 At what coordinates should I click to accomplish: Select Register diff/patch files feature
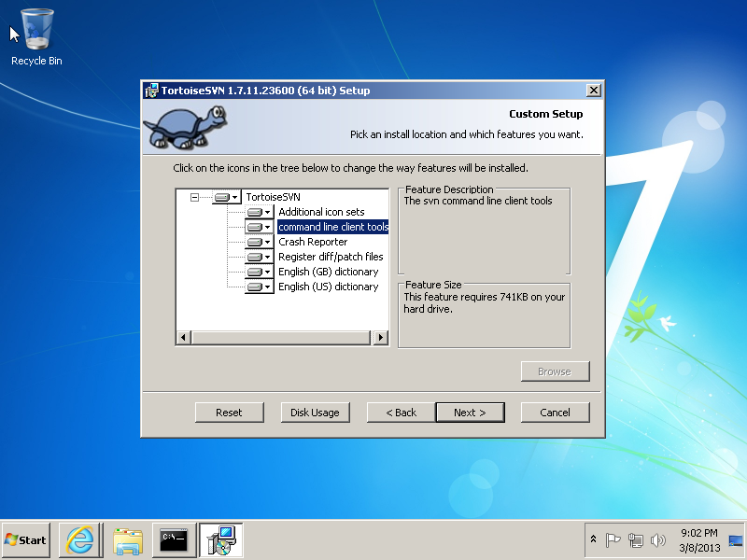(x=331, y=257)
